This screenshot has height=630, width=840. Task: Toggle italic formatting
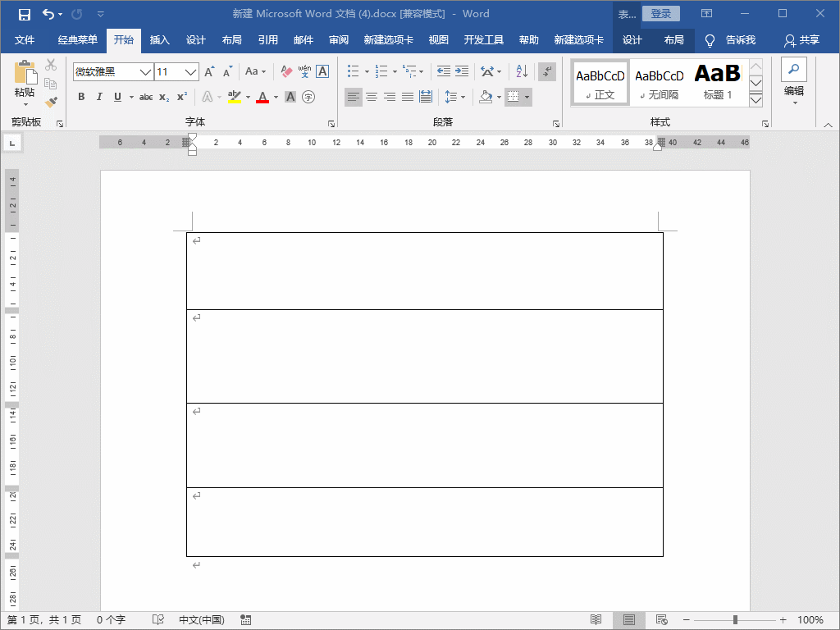tap(99, 97)
